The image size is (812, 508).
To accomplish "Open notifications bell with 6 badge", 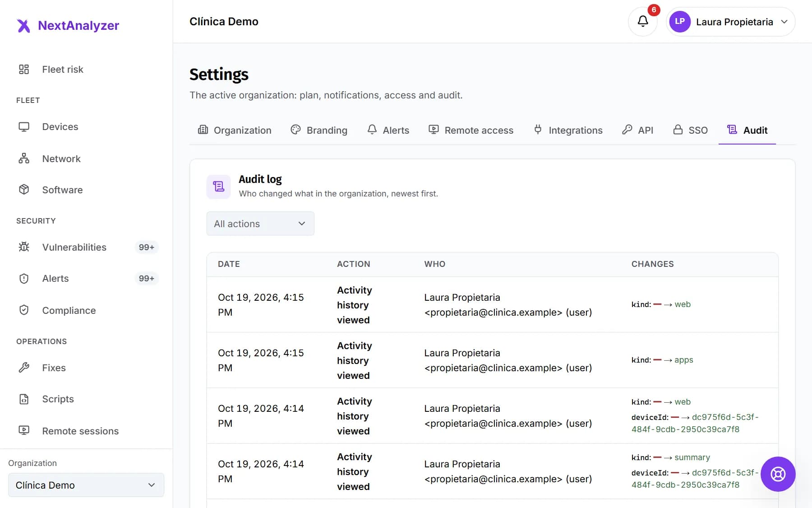I will click(x=643, y=21).
